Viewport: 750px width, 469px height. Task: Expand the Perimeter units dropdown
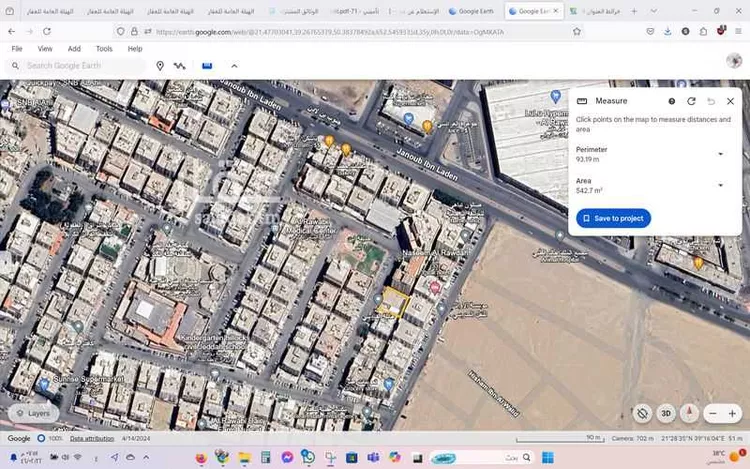[x=720, y=154]
